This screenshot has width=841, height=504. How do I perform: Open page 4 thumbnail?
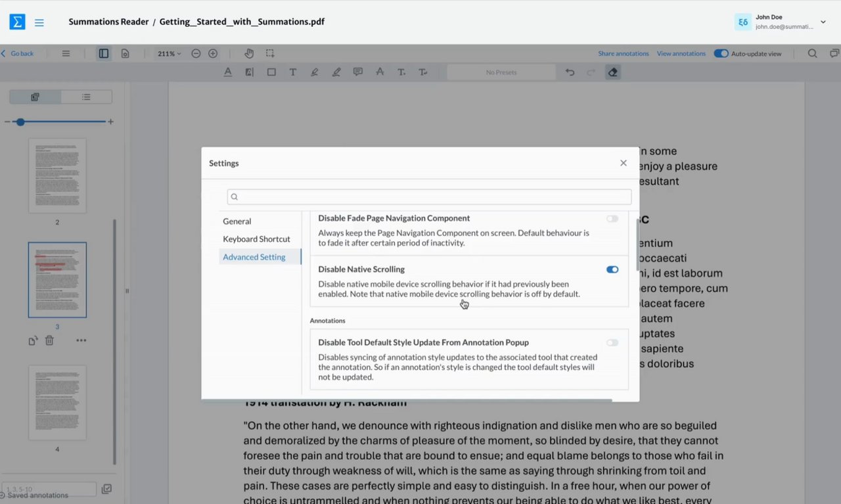[x=57, y=402]
